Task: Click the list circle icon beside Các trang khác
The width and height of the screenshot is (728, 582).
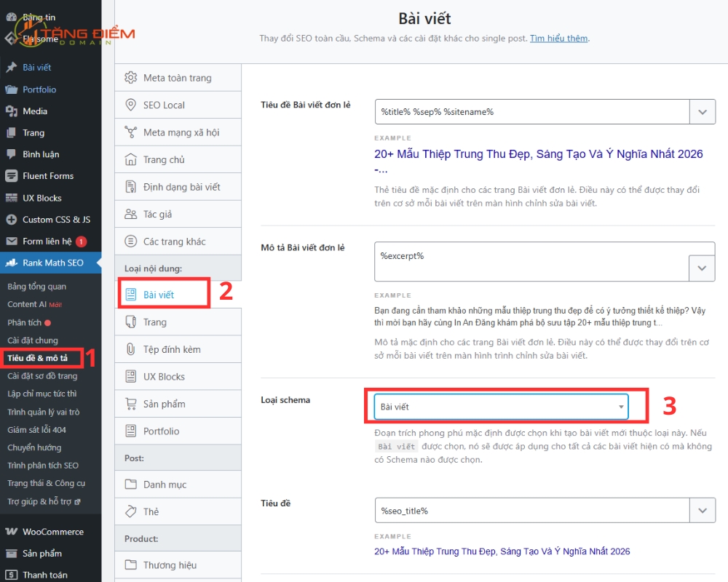Action: pos(131,242)
